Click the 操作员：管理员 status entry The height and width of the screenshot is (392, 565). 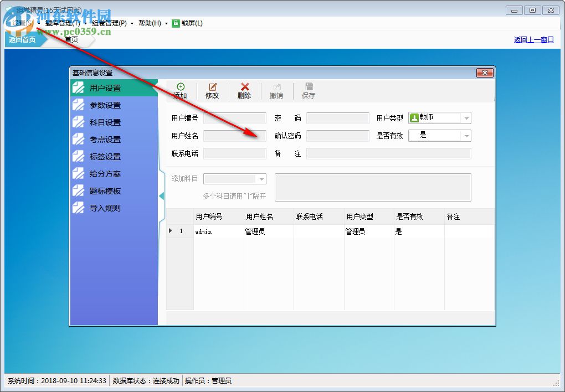tap(208, 380)
